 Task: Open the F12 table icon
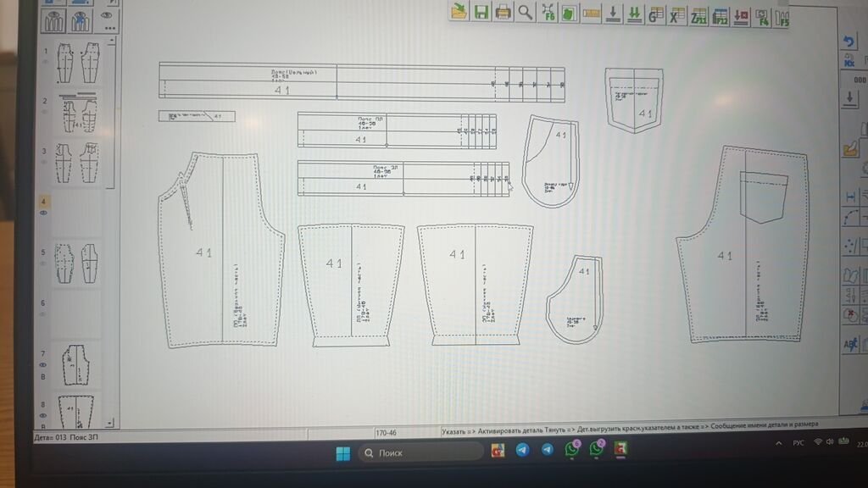(720, 17)
